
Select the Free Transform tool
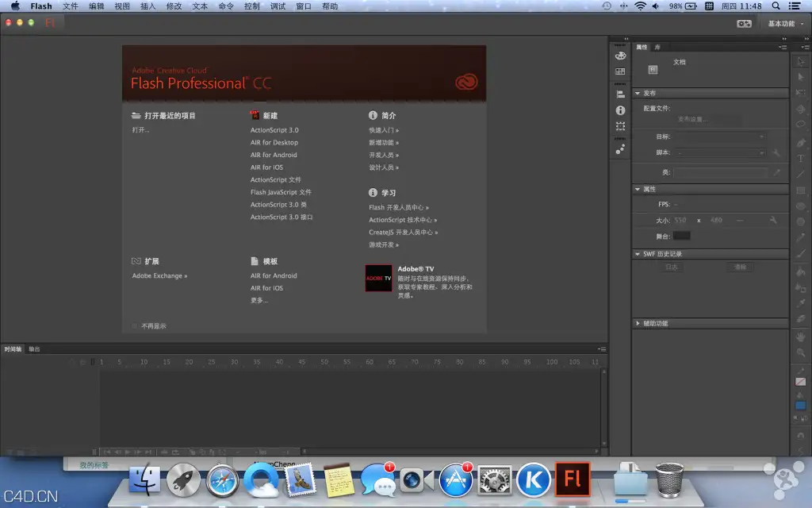point(801,94)
